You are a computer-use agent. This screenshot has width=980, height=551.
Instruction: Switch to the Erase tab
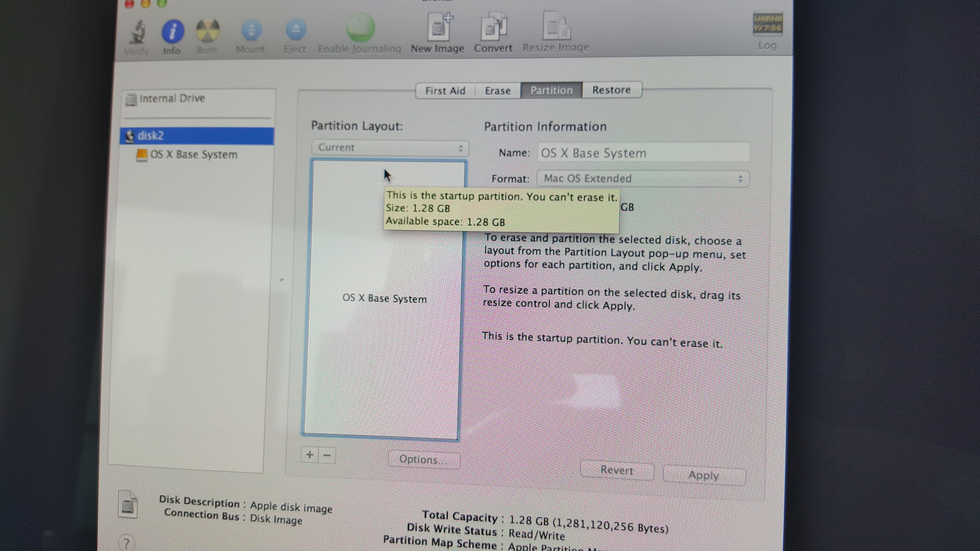pyautogui.click(x=498, y=91)
